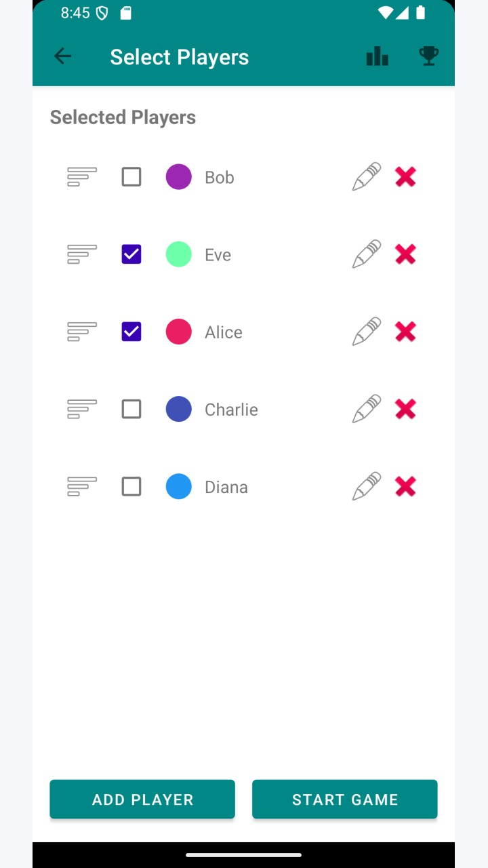Check Bob's selection checkbox
Viewport: 488px width, 868px height.
point(131,177)
